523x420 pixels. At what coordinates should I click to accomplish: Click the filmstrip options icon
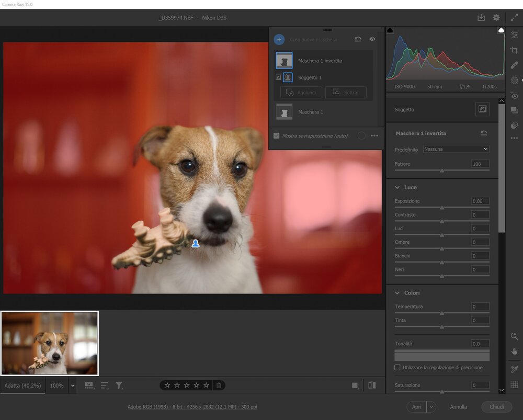coord(89,385)
